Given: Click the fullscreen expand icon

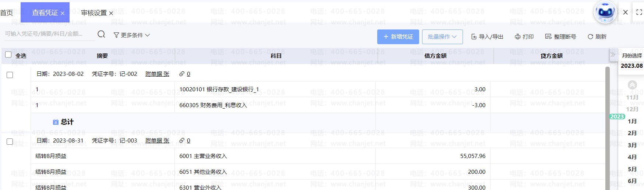Looking at the screenshot, I should pos(639,12).
